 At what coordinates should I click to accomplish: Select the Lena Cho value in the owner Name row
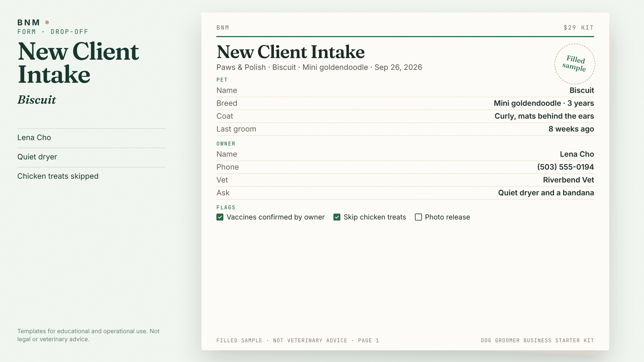pos(577,154)
